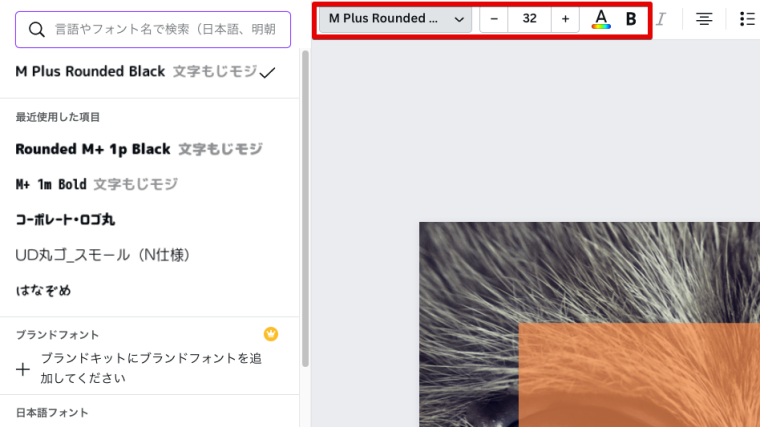
Task: Click the font search input field
Action: (x=153, y=30)
